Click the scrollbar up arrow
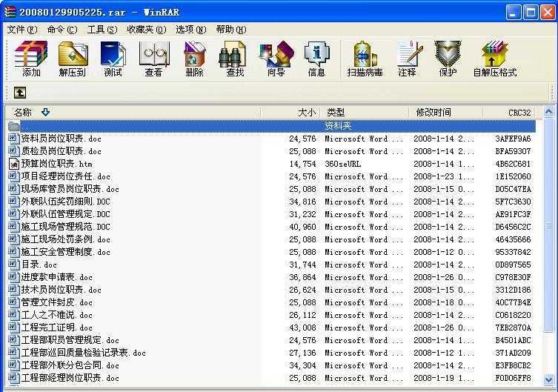This screenshot has width=558, height=392. [x=549, y=113]
